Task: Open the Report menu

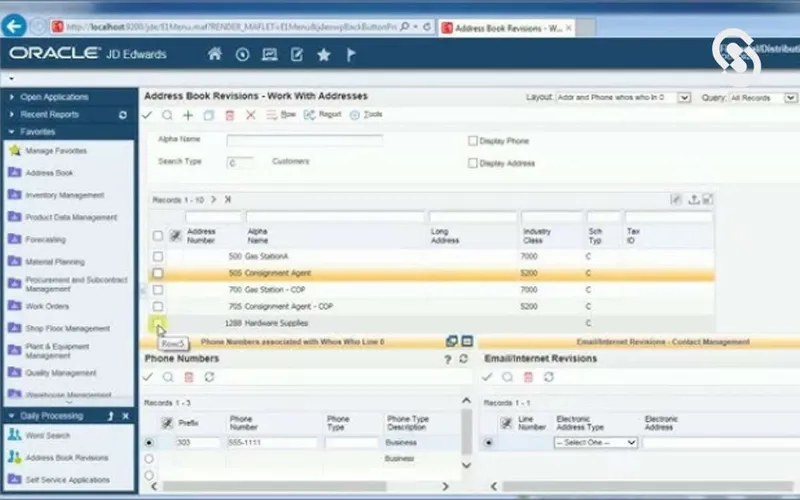Action: [x=322, y=114]
